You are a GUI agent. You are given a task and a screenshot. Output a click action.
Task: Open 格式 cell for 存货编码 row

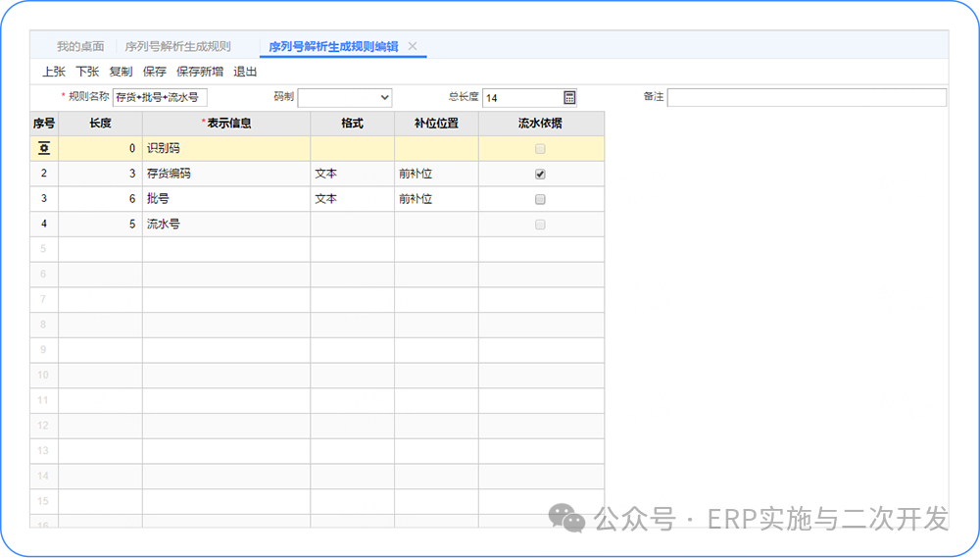[352, 174]
